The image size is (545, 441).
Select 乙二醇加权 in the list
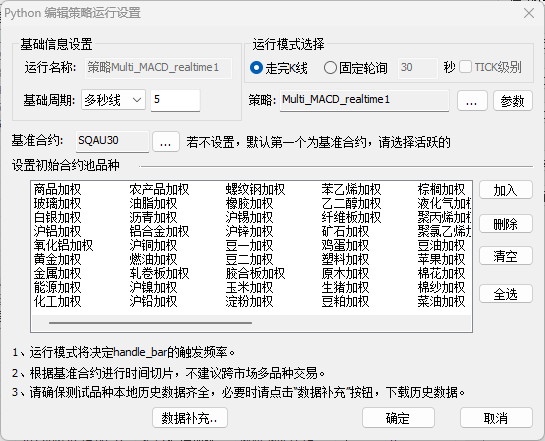351,204
